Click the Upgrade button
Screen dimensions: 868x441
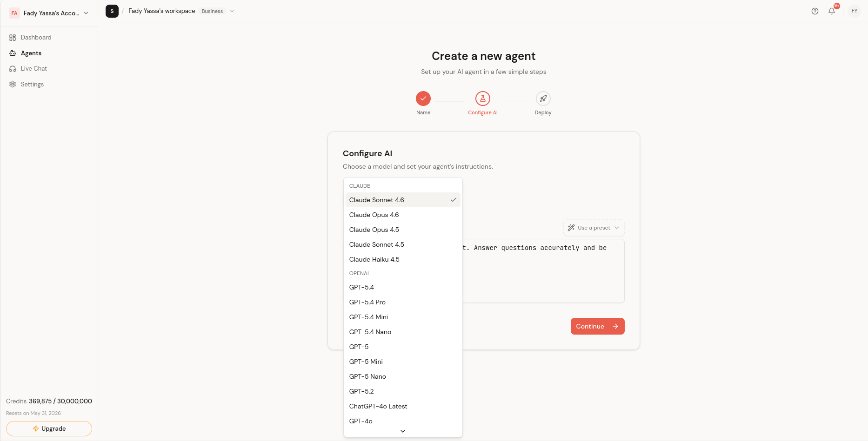click(49, 428)
